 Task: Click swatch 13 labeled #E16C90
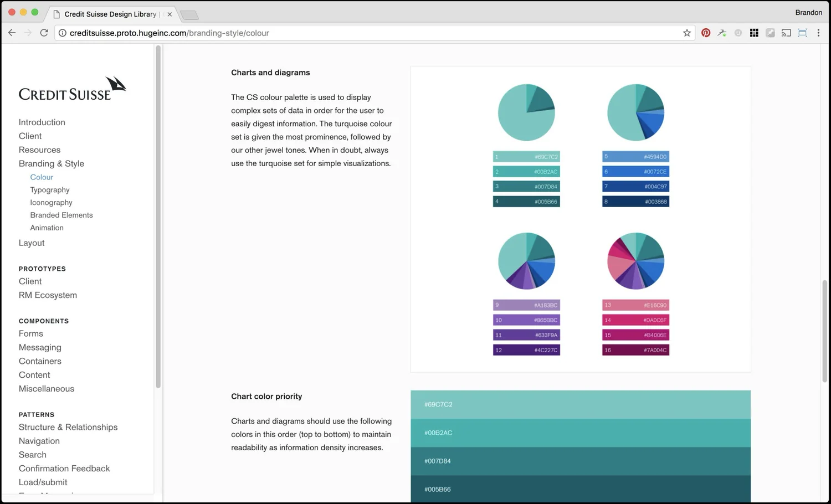(x=636, y=305)
